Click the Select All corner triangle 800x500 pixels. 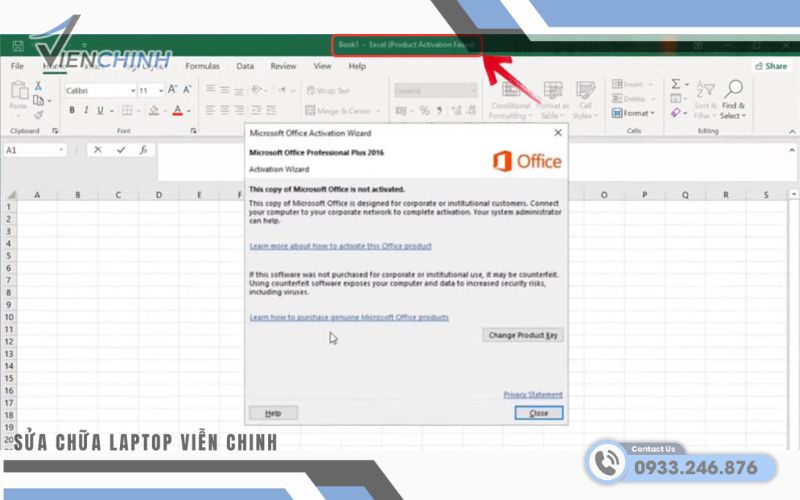pyautogui.click(x=10, y=195)
